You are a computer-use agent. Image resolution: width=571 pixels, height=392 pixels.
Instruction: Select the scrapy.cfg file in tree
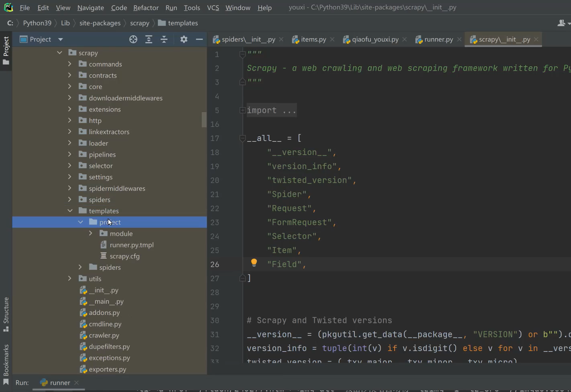coord(125,256)
